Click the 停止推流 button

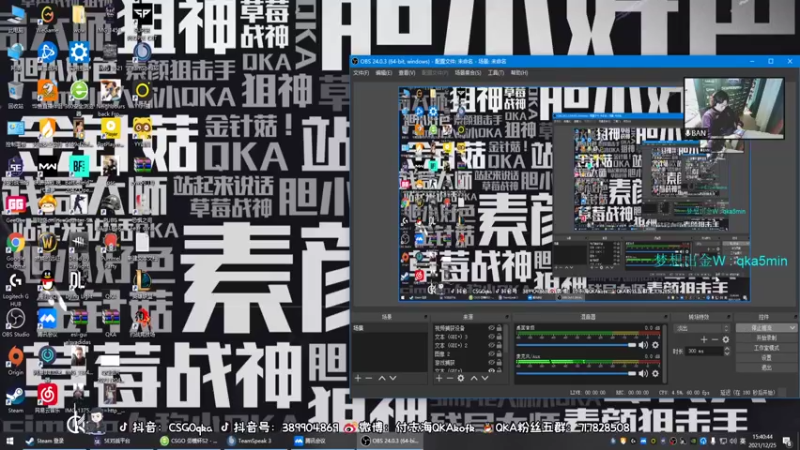point(762,328)
